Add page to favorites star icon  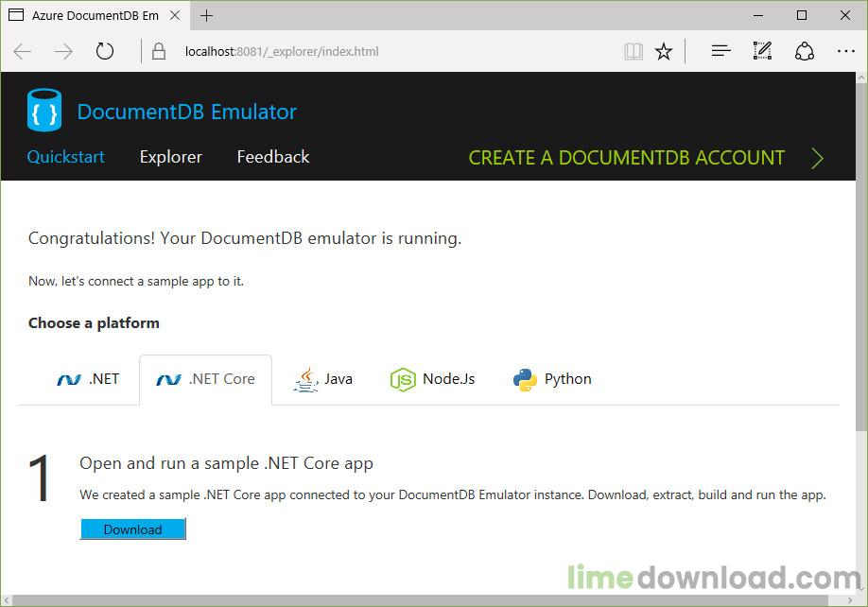tap(664, 52)
